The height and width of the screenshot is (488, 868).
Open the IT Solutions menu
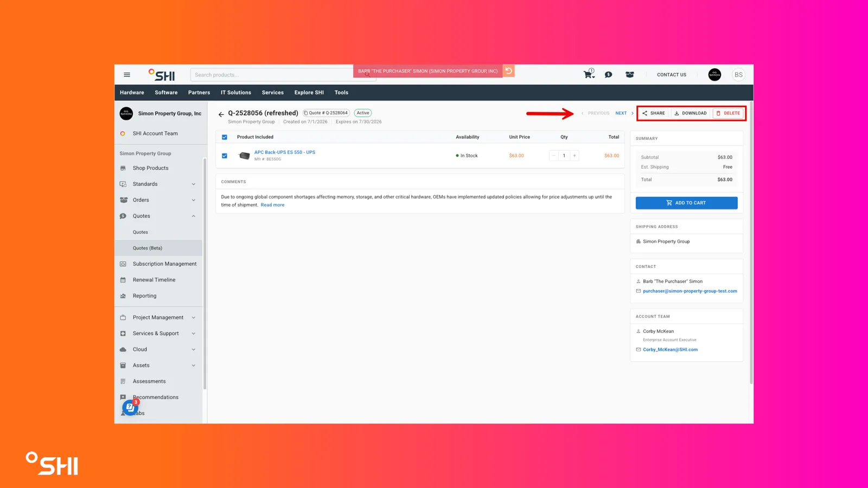point(236,93)
